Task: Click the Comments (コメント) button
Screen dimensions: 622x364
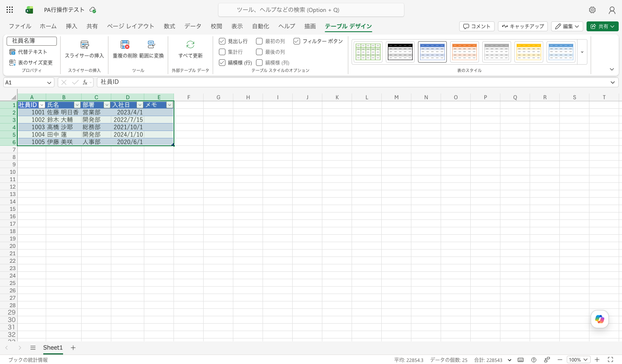Action: (x=477, y=26)
